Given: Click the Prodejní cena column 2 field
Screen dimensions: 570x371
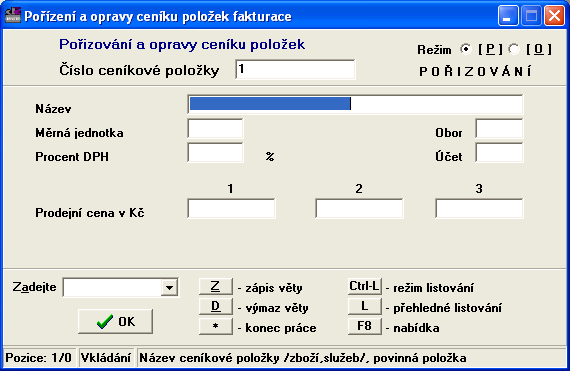Looking at the screenshot, I should pos(360,209).
